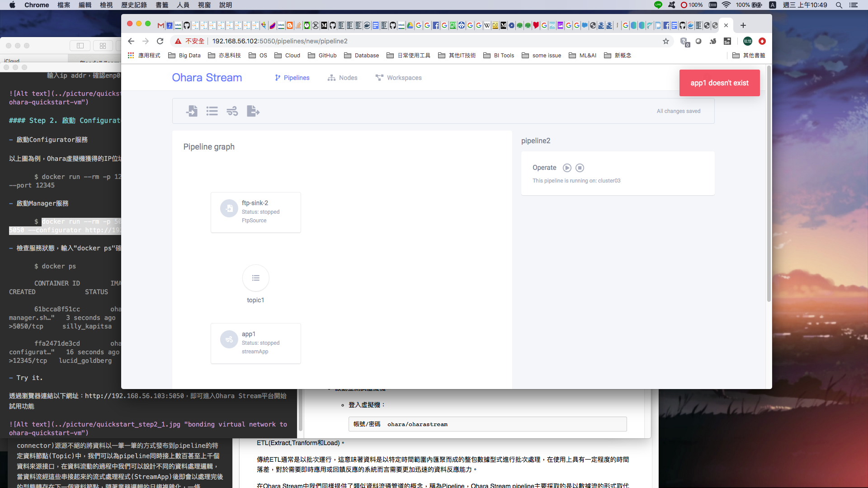Reload the page
Viewport: 868px width, 488px height.
pyautogui.click(x=160, y=41)
